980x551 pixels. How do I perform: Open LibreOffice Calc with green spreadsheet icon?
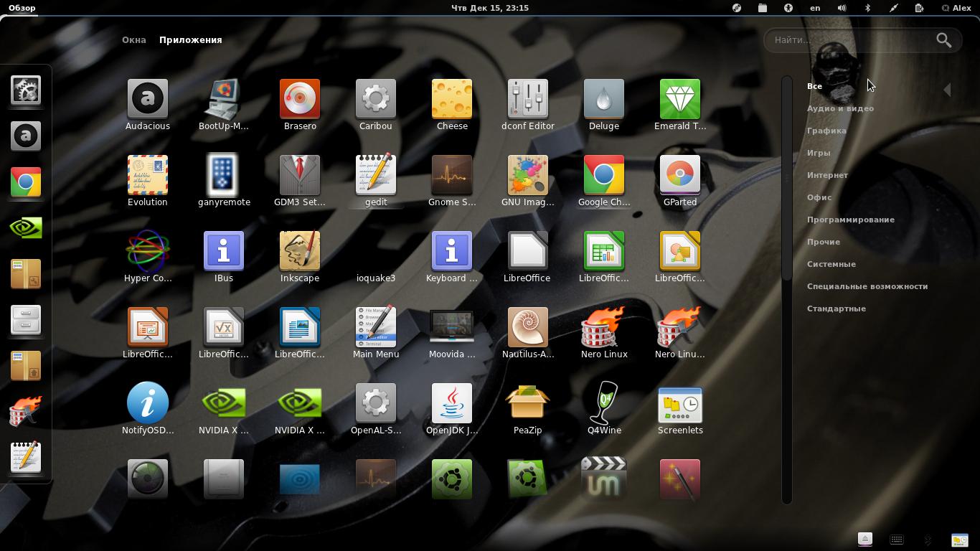tap(604, 257)
